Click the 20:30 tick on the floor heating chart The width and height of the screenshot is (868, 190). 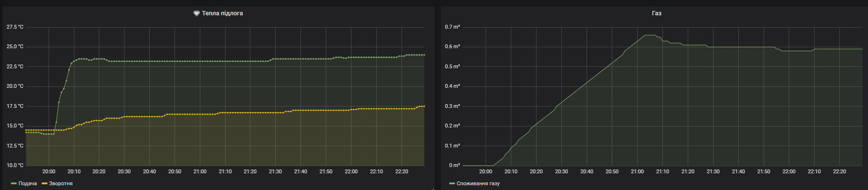click(x=124, y=171)
